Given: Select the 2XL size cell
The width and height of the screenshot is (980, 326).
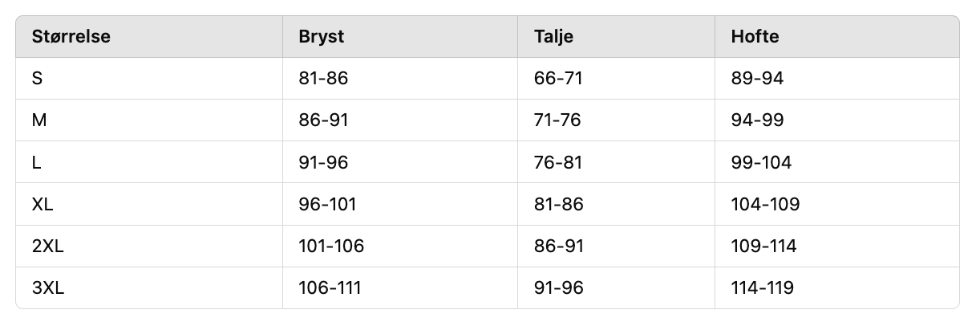Looking at the screenshot, I should (47, 246).
